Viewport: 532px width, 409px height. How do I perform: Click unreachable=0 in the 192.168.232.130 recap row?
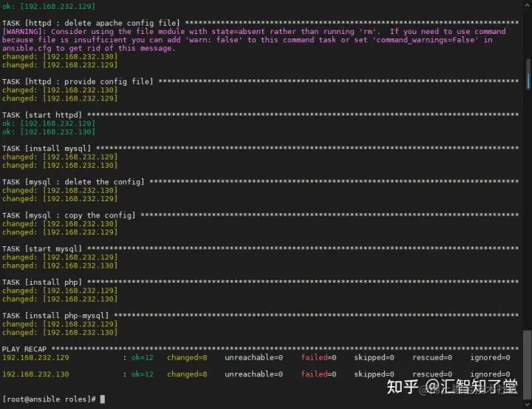(253, 374)
